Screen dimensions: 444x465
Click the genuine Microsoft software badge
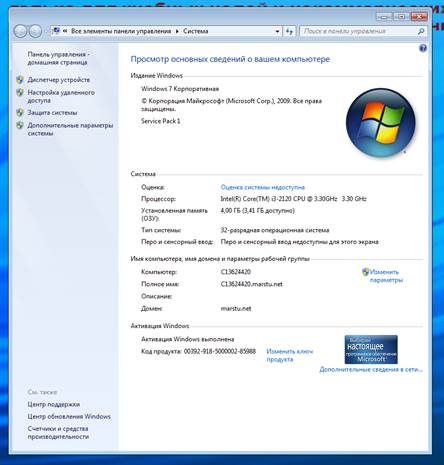click(371, 350)
